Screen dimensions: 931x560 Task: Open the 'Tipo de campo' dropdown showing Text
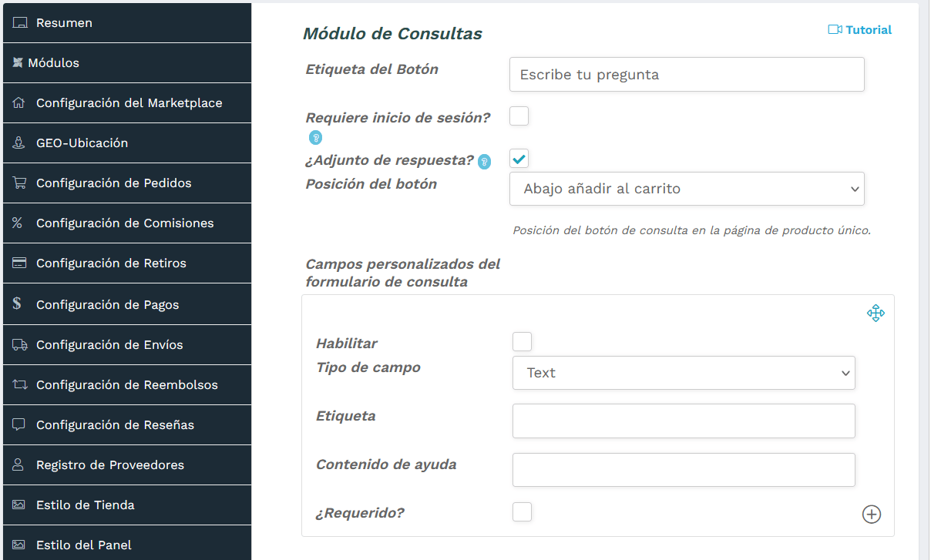point(684,373)
